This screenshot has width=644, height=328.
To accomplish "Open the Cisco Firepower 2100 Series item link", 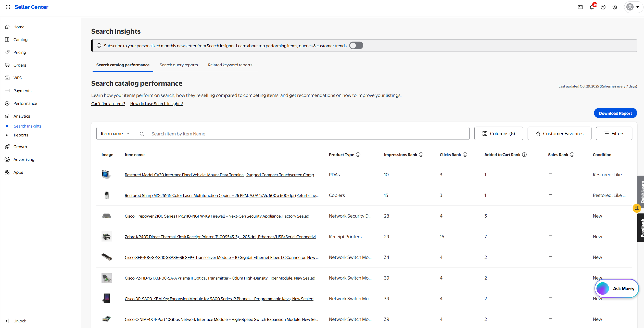I will (217, 216).
